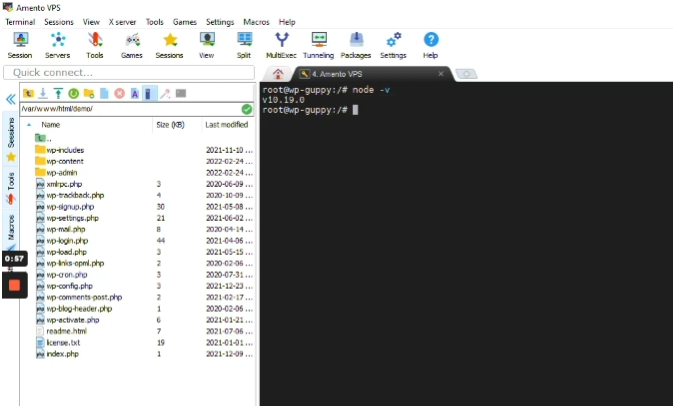Viewport: 673px width, 406px height.
Task: Close the Amento VPS terminal tab
Action: (441, 73)
